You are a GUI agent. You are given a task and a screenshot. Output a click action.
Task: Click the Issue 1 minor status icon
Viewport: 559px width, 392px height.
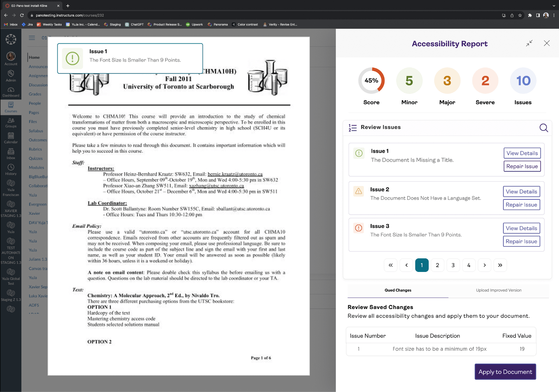click(359, 153)
